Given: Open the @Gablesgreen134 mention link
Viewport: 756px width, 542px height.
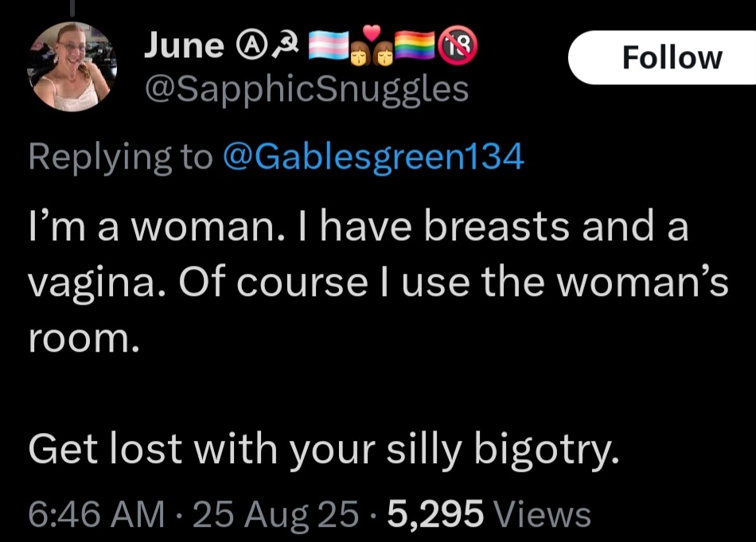Looking at the screenshot, I should [374, 157].
